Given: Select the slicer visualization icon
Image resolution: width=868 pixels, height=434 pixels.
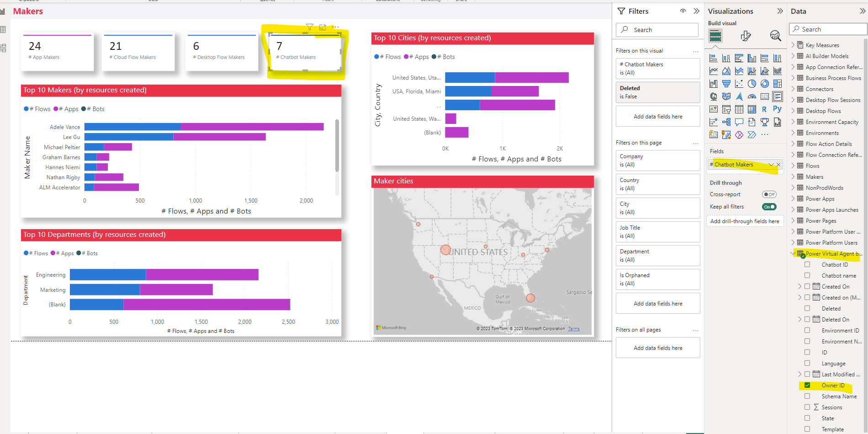Looking at the screenshot, I should click(726, 109).
